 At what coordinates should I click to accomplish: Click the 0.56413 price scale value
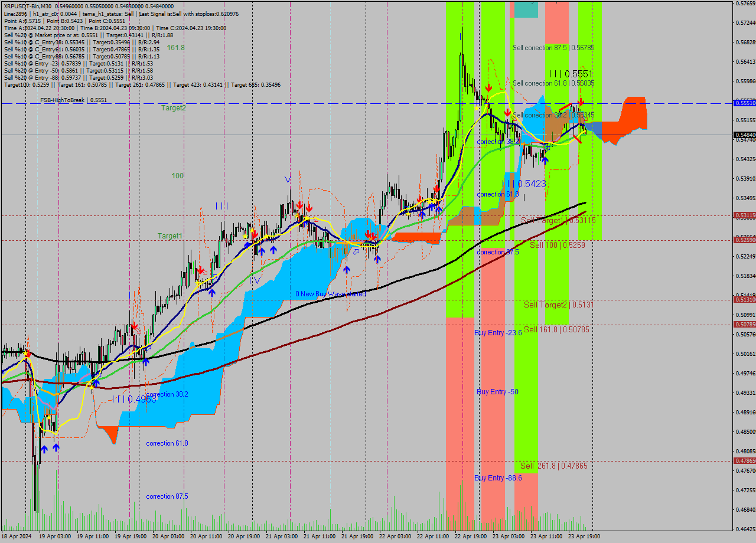pos(745,61)
